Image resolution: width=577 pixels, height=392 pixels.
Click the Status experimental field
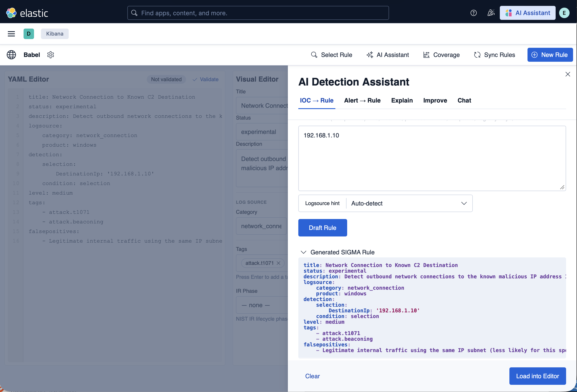(262, 132)
